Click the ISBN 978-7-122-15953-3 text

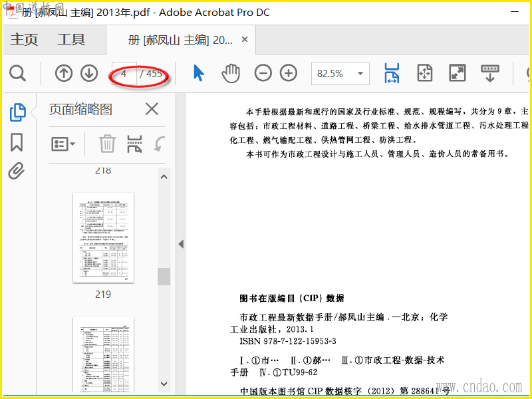pos(288,341)
